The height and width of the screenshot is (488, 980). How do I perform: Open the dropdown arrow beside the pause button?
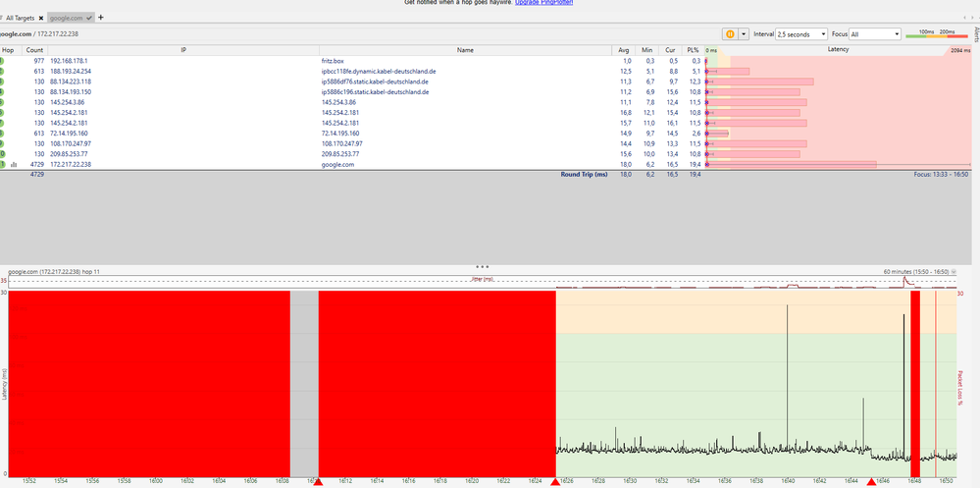coord(744,33)
